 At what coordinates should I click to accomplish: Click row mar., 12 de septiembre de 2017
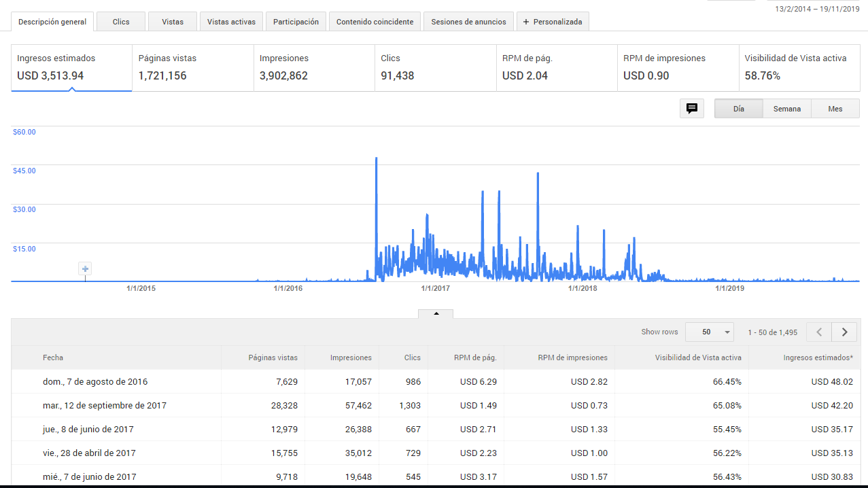(x=436, y=405)
